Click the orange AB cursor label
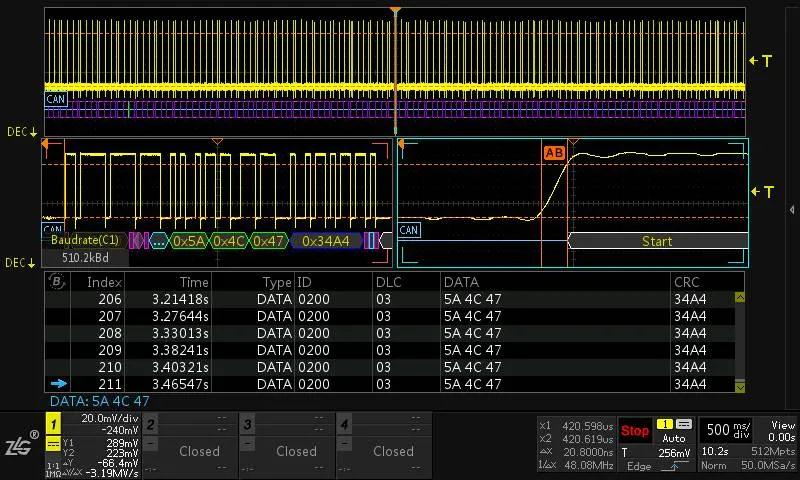800x480 pixels. coord(553,153)
